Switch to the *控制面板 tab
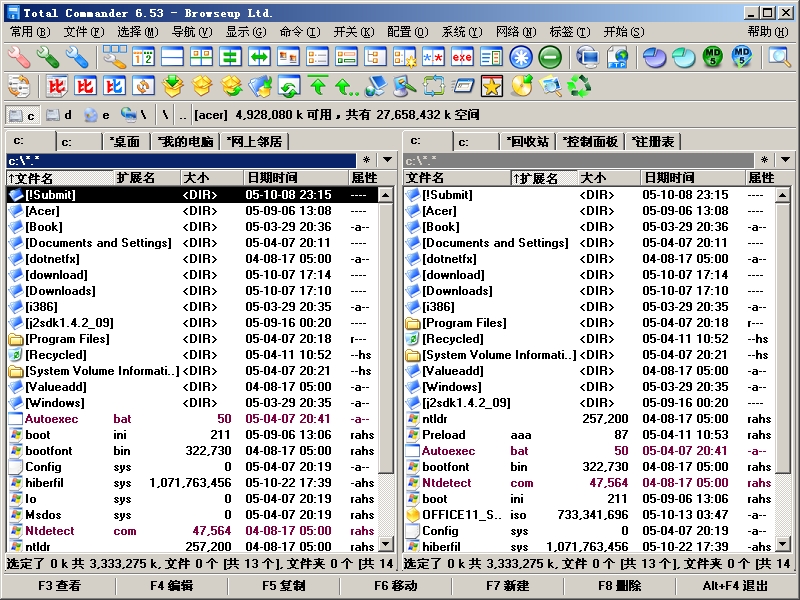This screenshot has height=600, width=800. 590,141
